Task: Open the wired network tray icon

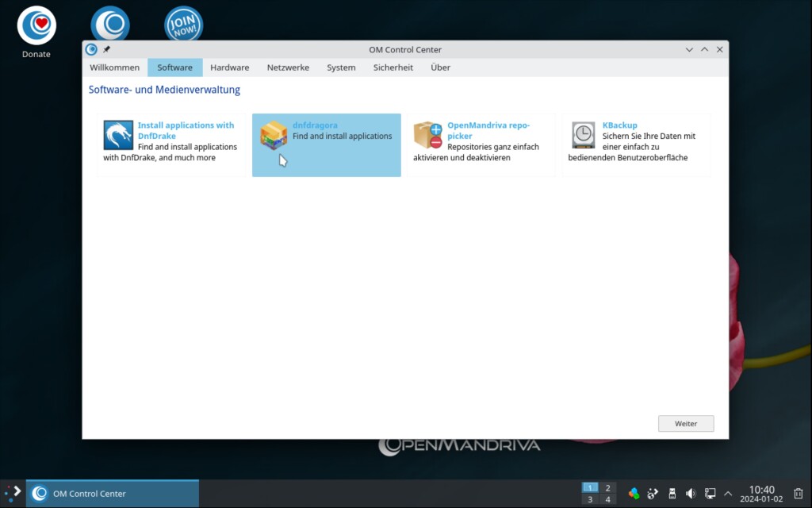Action: coord(710,493)
